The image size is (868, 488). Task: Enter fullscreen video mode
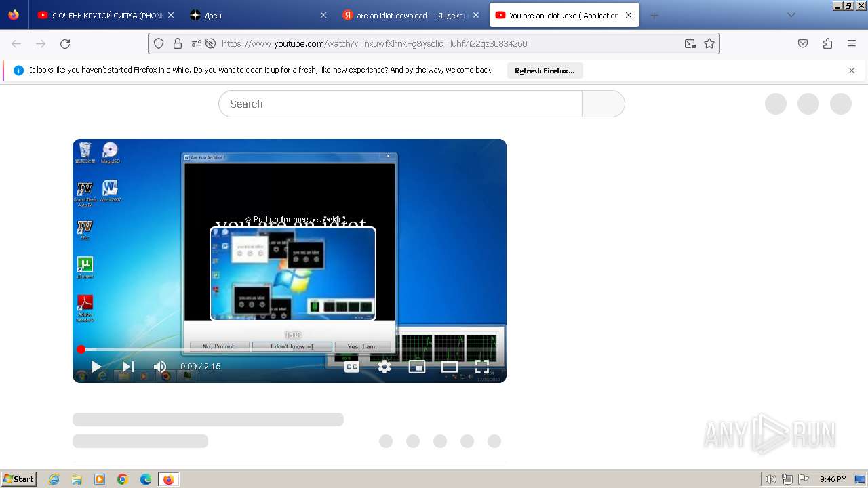pyautogui.click(x=482, y=367)
